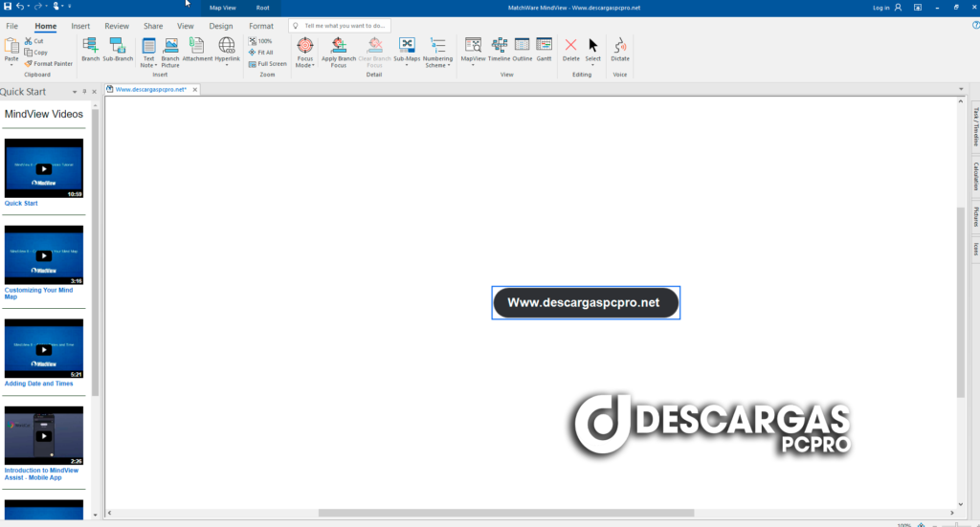Switch to Outline view
980x527 pixels.
point(523,49)
